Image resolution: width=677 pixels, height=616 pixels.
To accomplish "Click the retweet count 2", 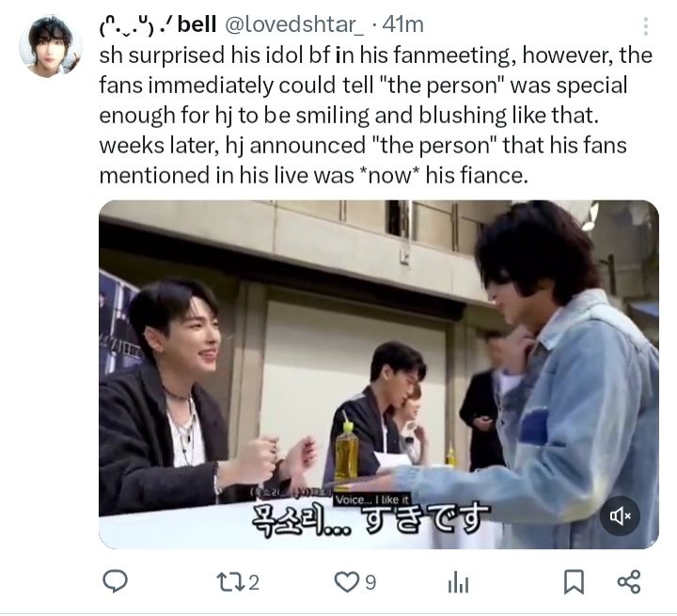I will click(254, 583).
